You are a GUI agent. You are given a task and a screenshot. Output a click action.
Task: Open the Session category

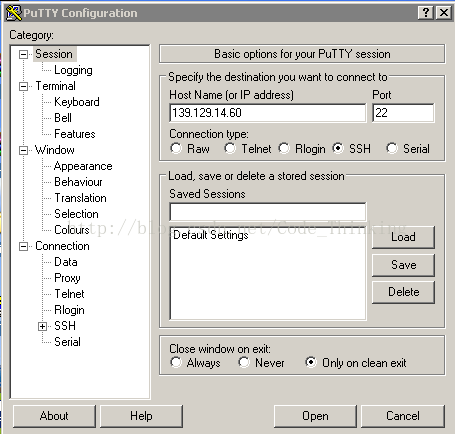pos(54,54)
